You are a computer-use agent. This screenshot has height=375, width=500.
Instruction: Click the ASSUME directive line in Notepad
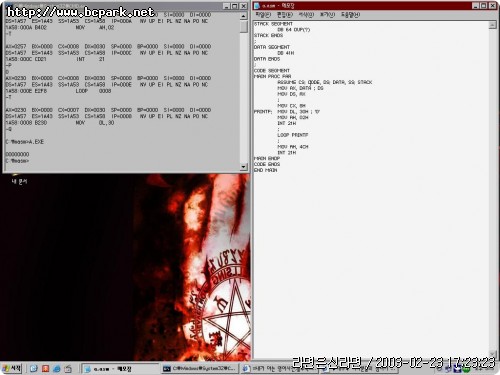[324, 82]
